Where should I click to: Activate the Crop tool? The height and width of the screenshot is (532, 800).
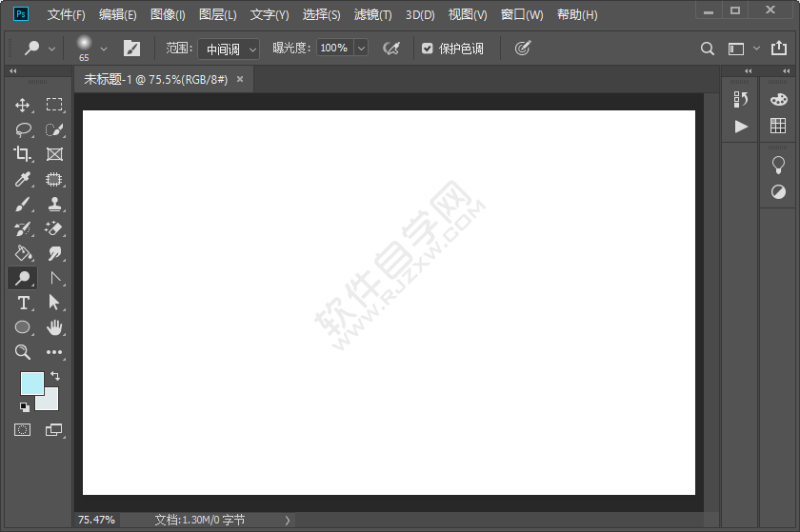22,154
